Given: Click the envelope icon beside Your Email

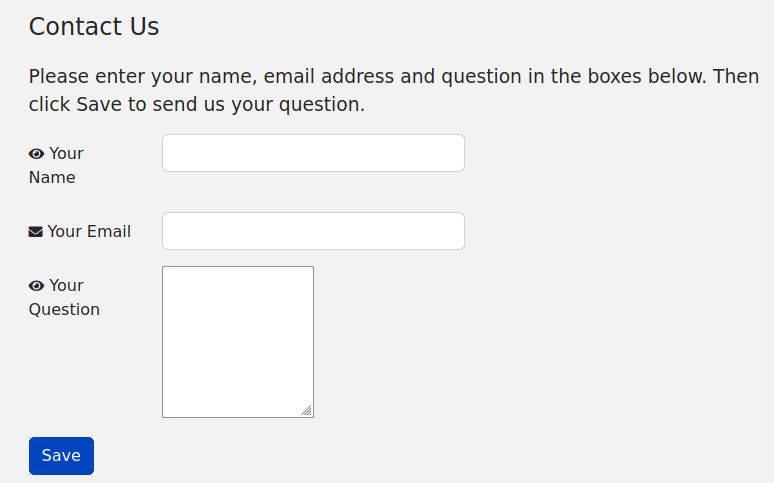Looking at the screenshot, I should coord(36,232).
